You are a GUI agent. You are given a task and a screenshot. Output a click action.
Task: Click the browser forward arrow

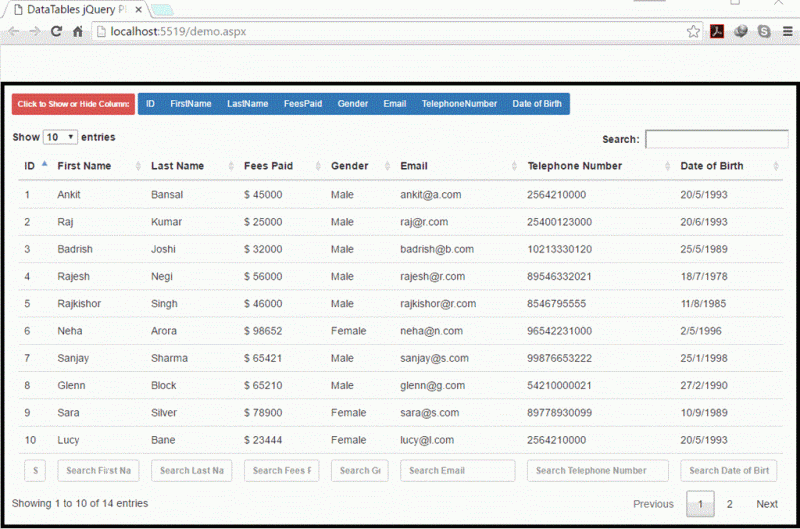click(35, 32)
